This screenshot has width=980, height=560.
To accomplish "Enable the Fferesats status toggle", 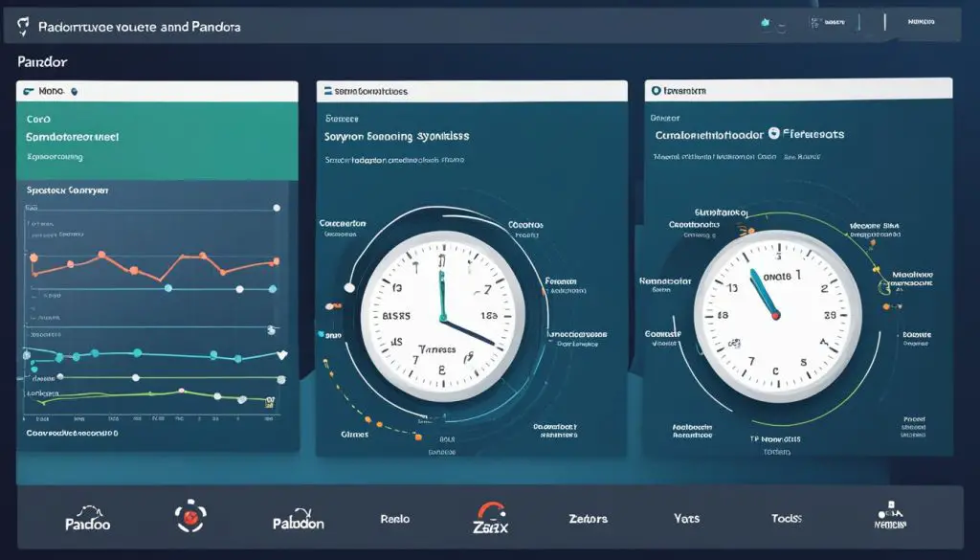I will coord(773,134).
